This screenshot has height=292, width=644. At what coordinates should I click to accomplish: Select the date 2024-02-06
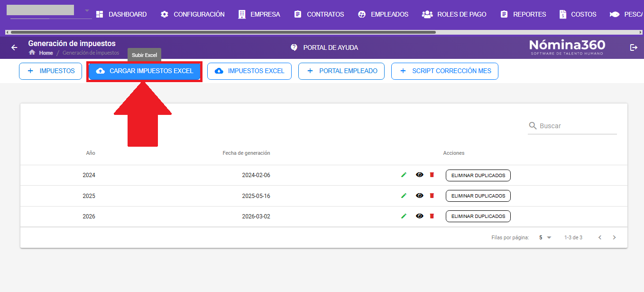pos(256,175)
